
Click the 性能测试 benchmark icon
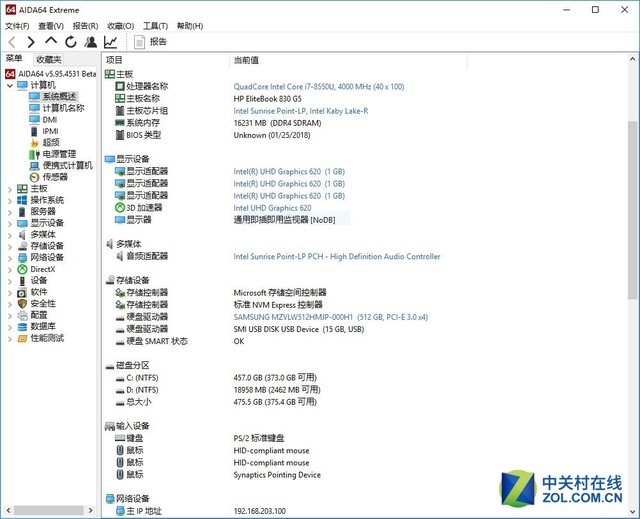pyautogui.click(x=22, y=338)
